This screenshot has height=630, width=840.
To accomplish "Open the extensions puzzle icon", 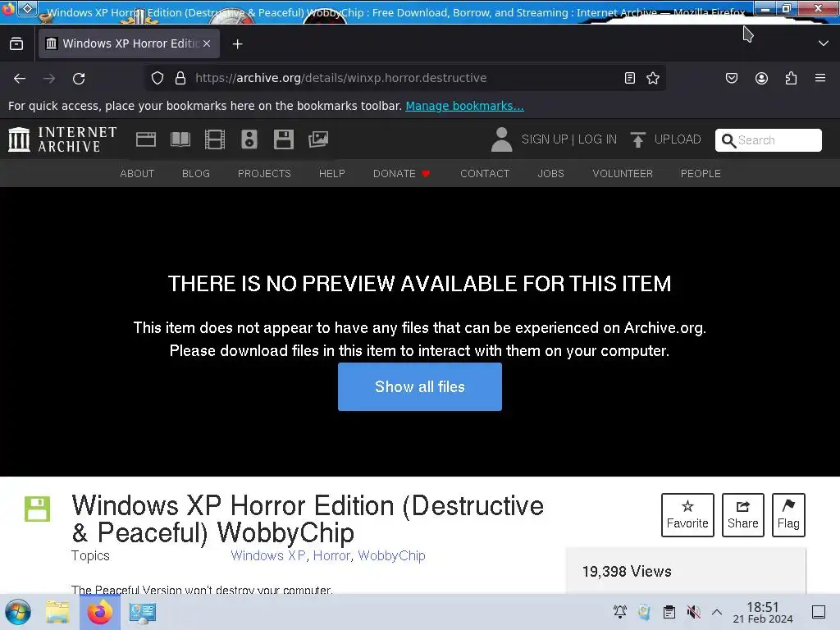I will [x=792, y=78].
